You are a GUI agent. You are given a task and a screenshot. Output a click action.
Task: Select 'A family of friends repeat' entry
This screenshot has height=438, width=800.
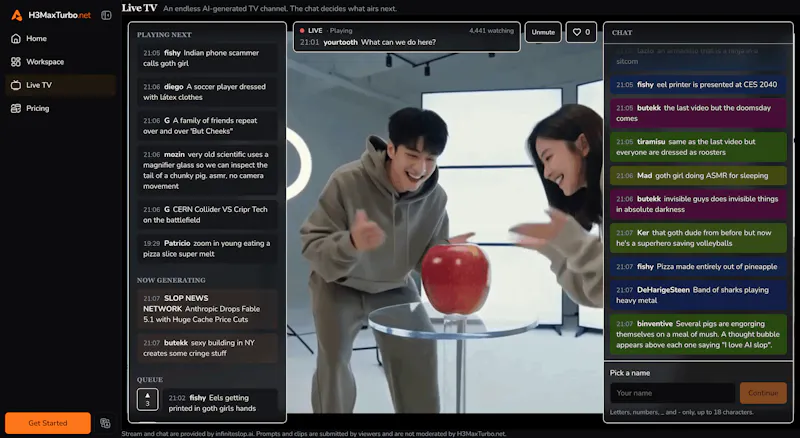pyautogui.click(x=207, y=126)
